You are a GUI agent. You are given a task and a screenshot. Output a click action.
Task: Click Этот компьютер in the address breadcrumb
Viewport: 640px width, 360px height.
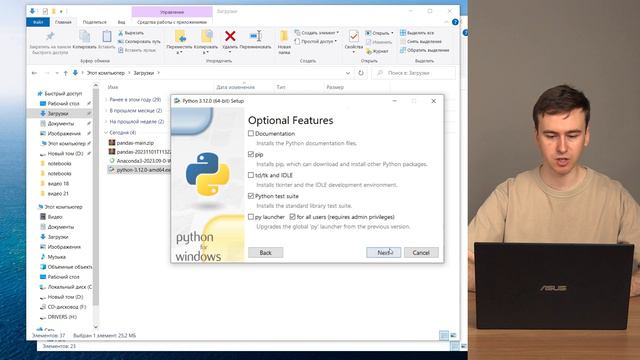(x=105, y=73)
